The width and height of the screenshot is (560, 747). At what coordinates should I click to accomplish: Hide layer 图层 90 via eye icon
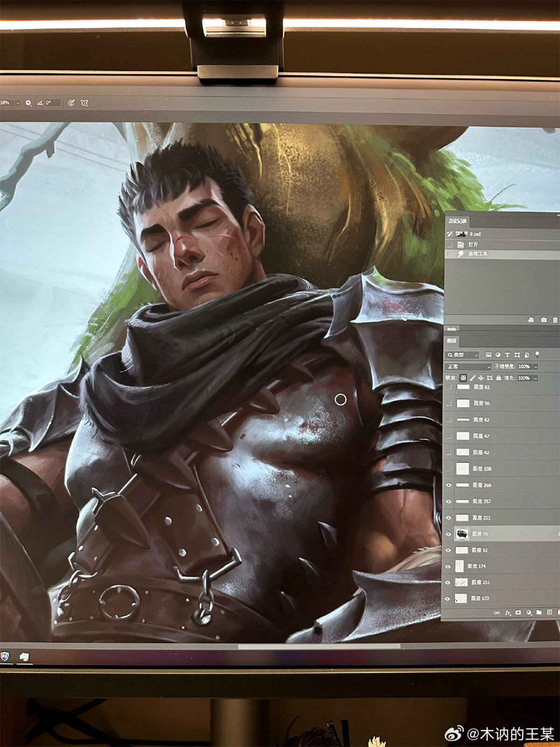(x=448, y=534)
